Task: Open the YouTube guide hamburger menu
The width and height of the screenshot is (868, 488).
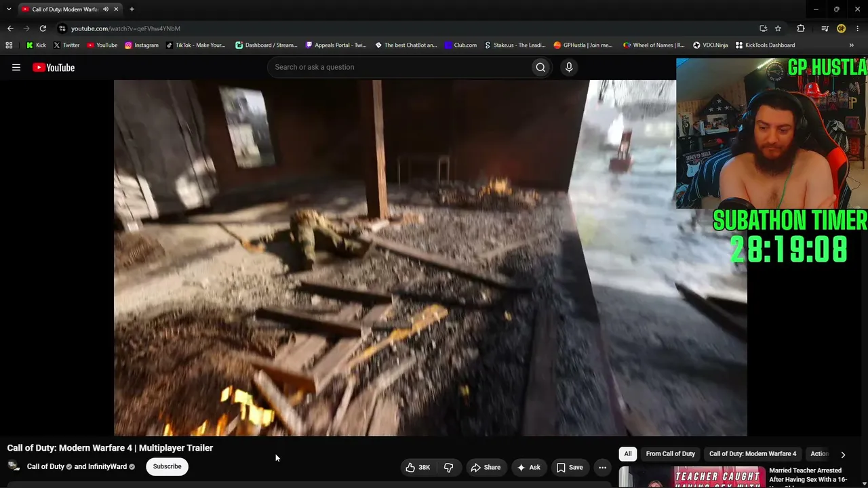Action: tap(16, 67)
